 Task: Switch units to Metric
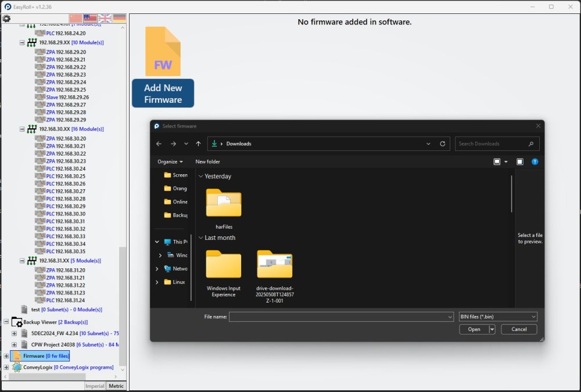[116, 386]
